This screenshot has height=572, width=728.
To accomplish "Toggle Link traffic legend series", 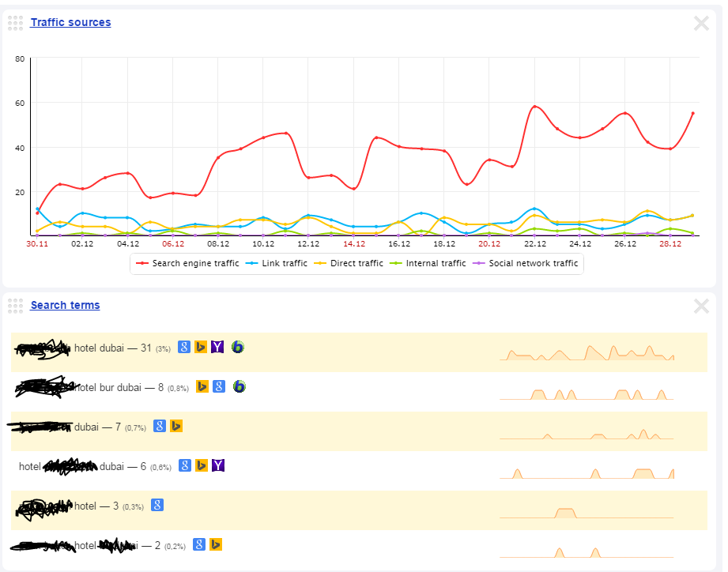I will tap(277, 264).
